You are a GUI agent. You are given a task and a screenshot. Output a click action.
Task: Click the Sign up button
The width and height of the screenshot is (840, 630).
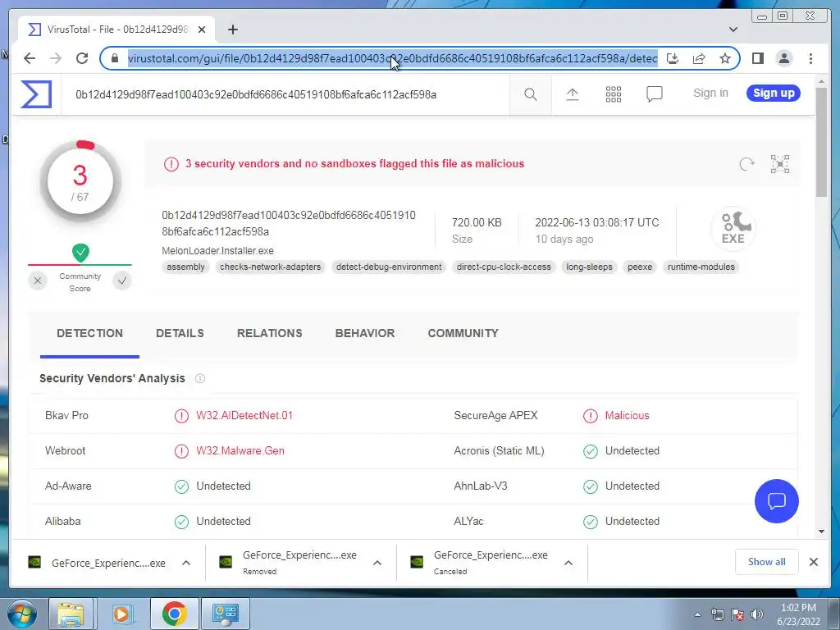coord(774,94)
